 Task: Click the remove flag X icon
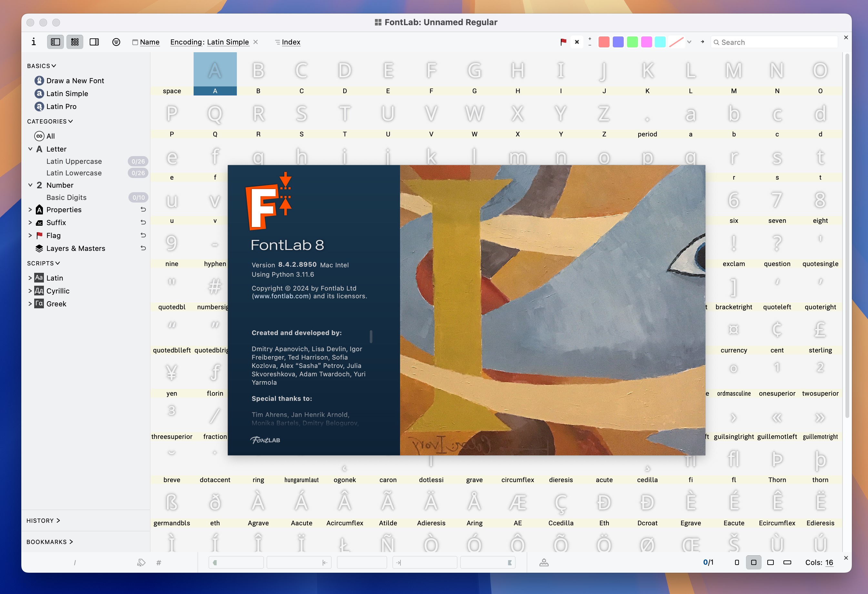coord(577,42)
